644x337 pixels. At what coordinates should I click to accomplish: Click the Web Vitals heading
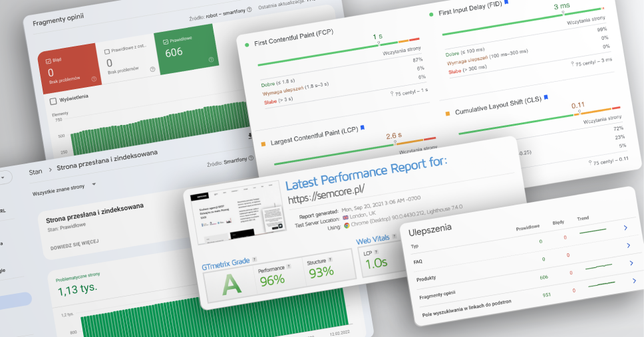point(373,240)
